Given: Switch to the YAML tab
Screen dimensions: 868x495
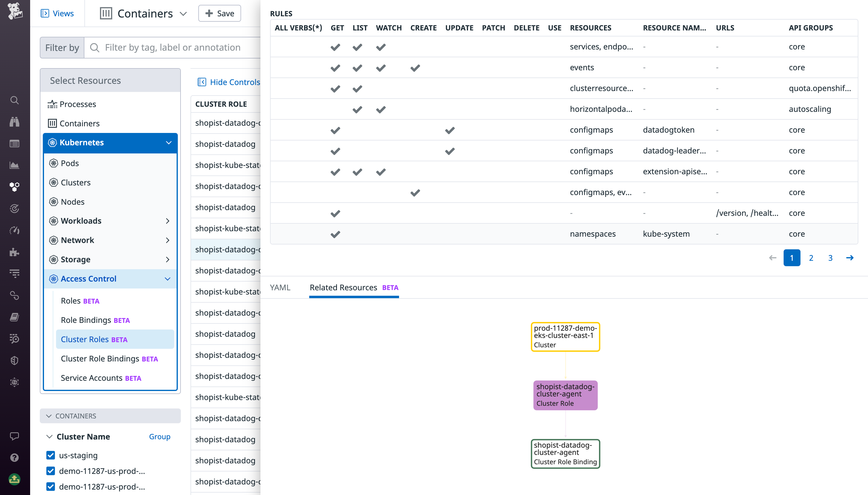Looking at the screenshot, I should click(x=279, y=287).
